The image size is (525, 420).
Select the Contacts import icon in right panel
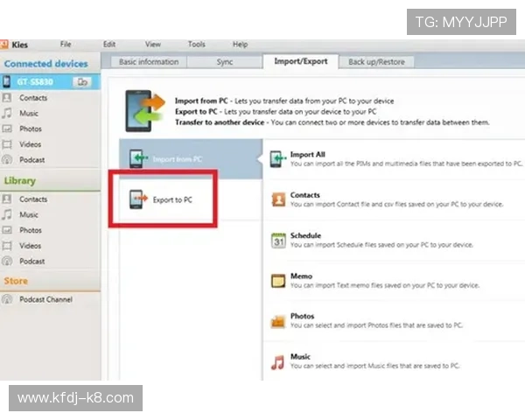[277, 199]
